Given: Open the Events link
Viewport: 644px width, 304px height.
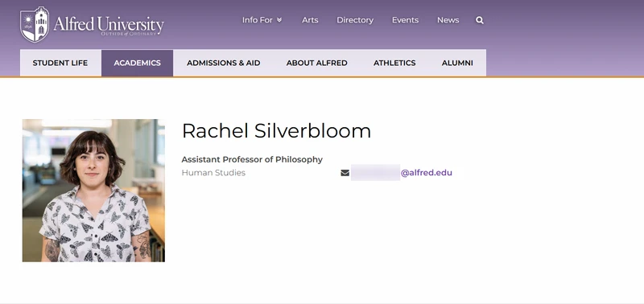Looking at the screenshot, I should click(x=405, y=20).
